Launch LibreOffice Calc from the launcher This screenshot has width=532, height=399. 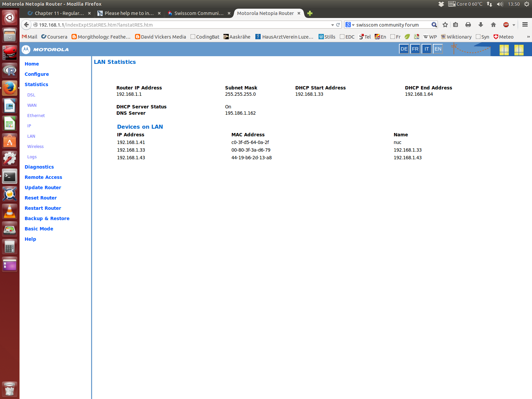coord(10,123)
